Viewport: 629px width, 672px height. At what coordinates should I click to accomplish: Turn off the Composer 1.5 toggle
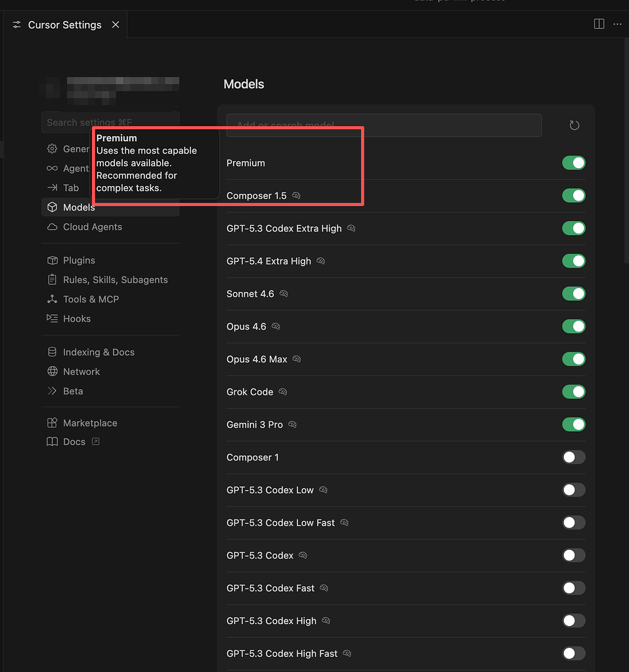coord(574,196)
